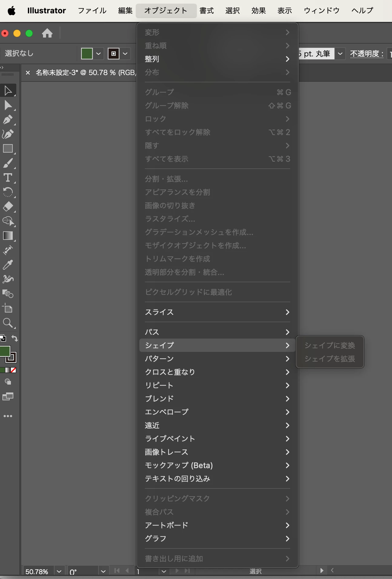Screen dimensions: 392x579
Task: Select the Eyedropper tool
Action: coord(8,265)
